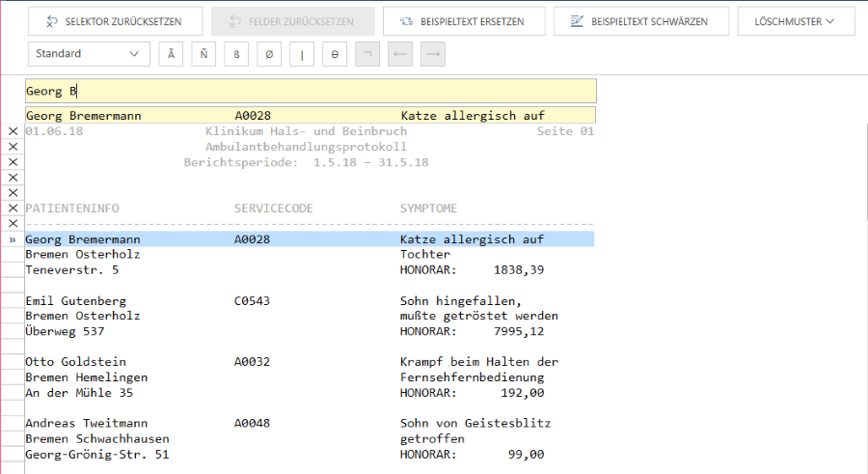Click the 'Teneverstr. 5' address line

pos(72,270)
